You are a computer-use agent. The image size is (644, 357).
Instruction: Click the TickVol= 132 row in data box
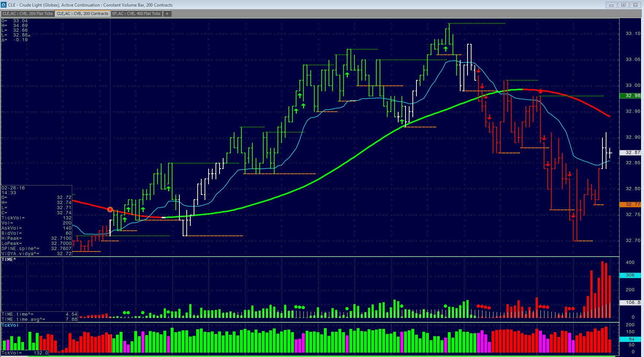36,218
